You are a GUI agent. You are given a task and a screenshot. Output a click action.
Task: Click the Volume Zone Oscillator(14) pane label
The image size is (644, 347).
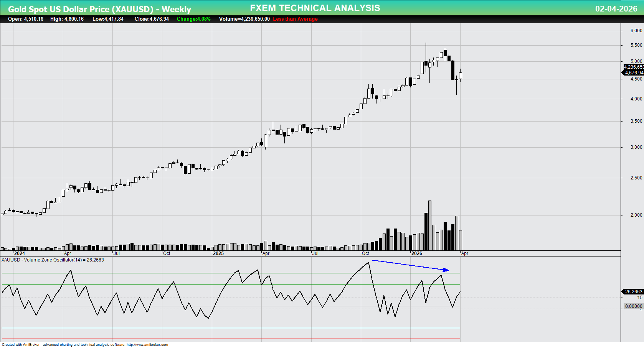pos(53,260)
